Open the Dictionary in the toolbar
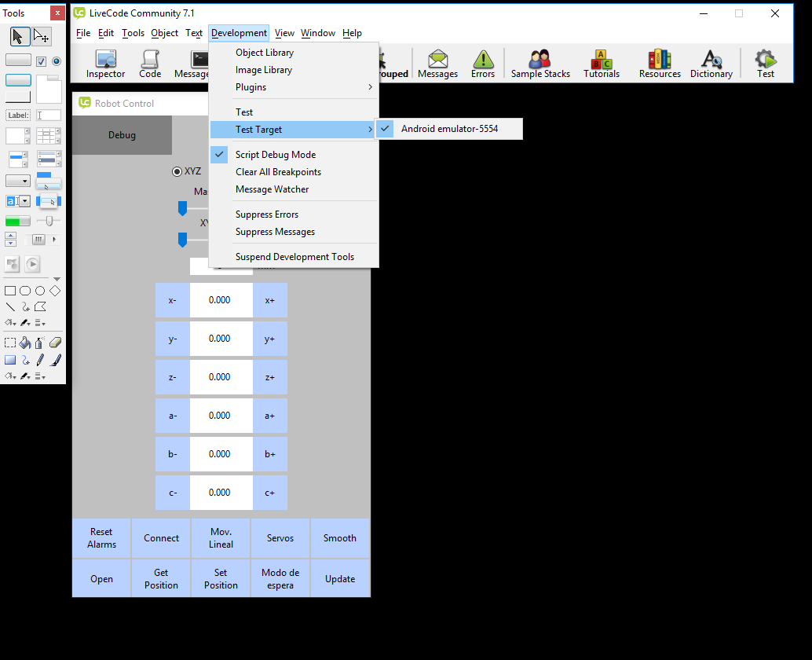The height and width of the screenshot is (660, 812). point(711,64)
